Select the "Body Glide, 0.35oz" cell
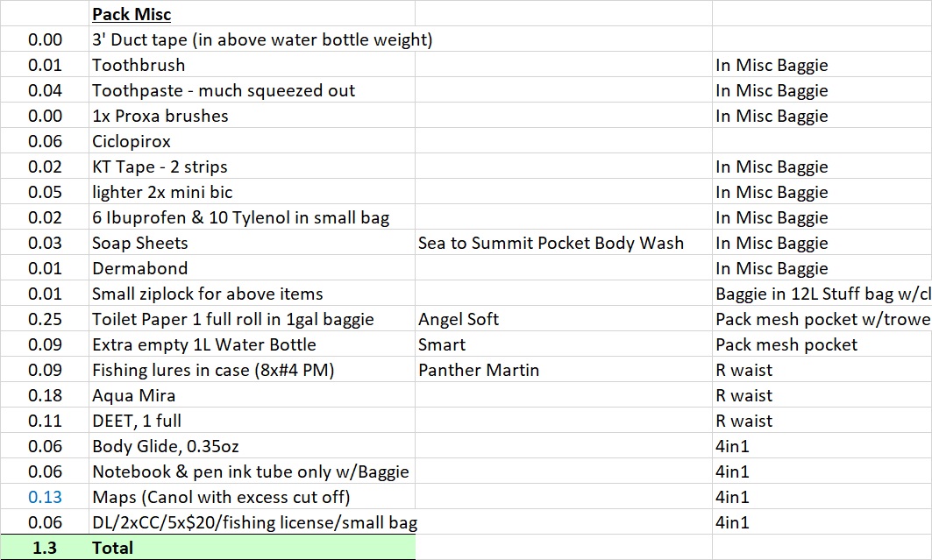Viewport: 932px width, 560px height. (x=164, y=446)
